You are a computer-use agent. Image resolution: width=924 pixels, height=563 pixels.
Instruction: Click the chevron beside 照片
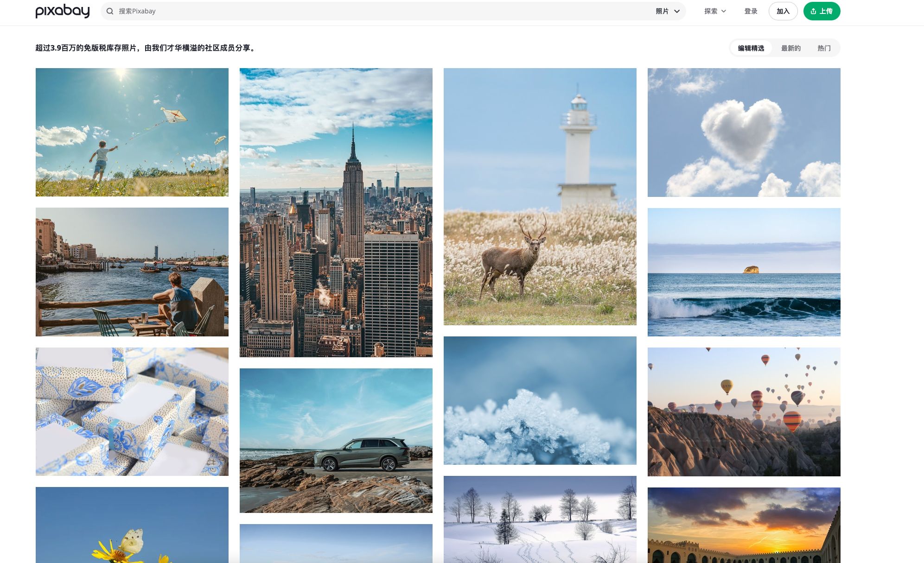click(677, 11)
